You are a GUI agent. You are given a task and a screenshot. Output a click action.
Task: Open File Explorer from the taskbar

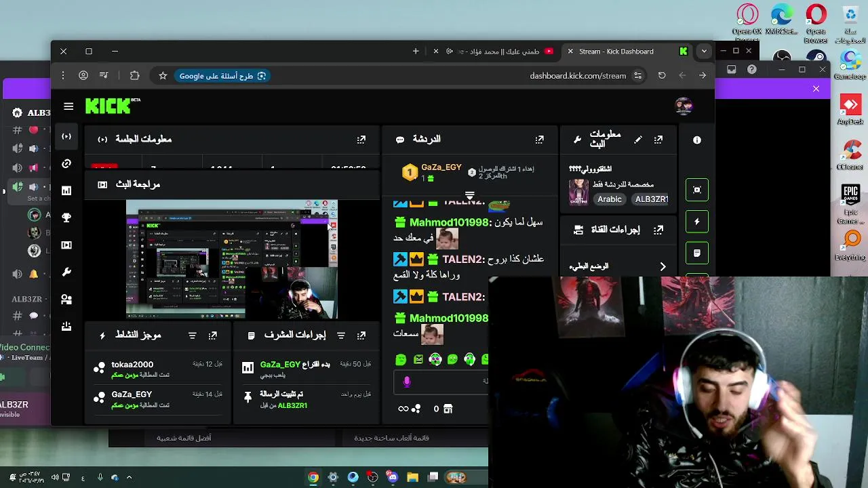[412, 477]
